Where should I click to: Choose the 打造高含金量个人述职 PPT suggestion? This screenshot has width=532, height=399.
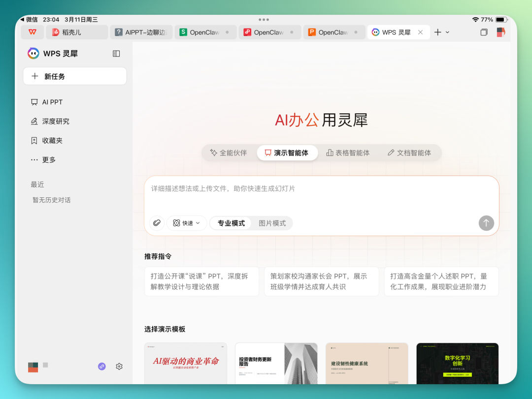point(441,281)
